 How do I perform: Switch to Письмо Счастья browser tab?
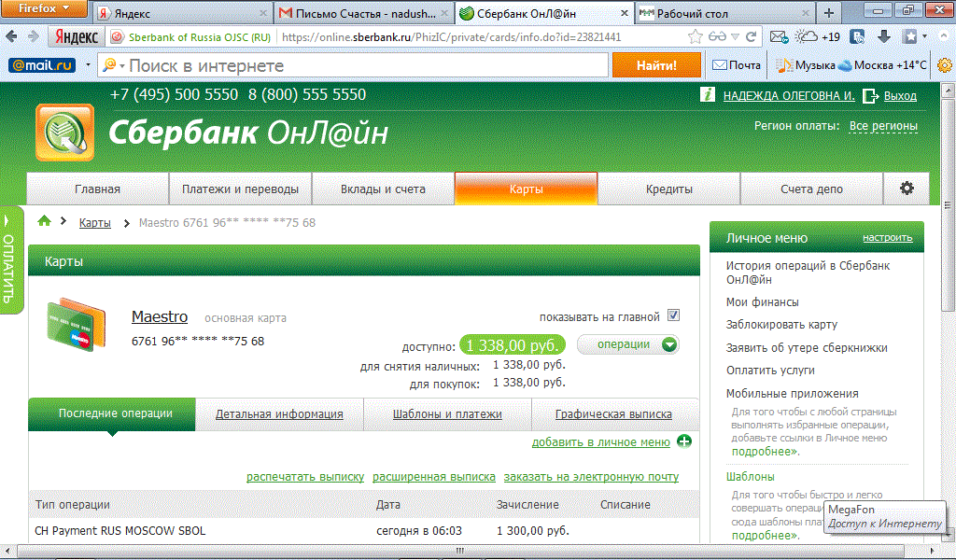coord(363,13)
